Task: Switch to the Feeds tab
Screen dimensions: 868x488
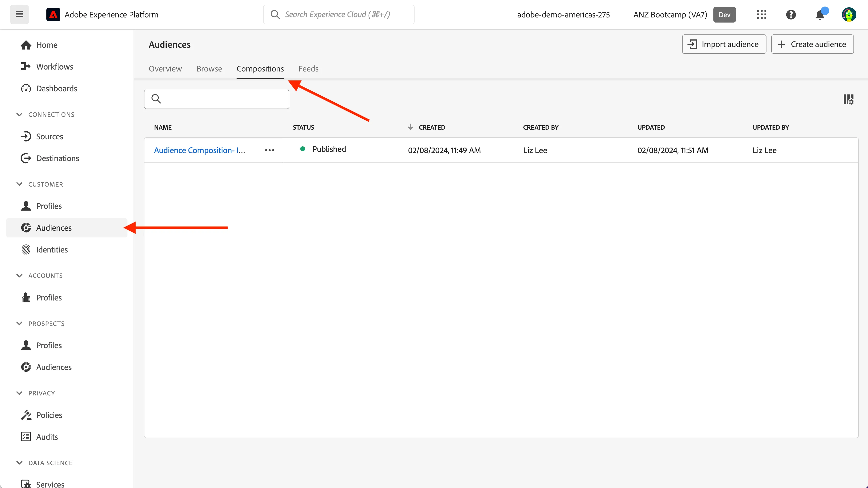Action: [x=308, y=69]
